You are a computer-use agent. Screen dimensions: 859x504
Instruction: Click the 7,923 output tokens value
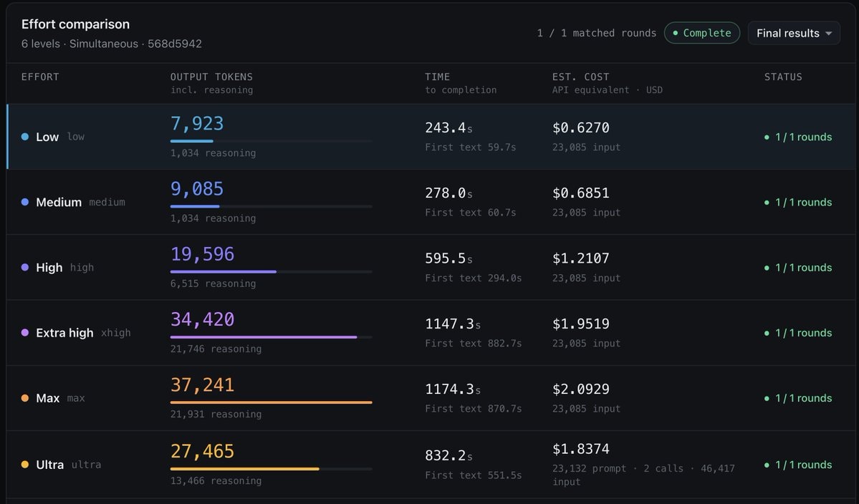pyautogui.click(x=197, y=124)
